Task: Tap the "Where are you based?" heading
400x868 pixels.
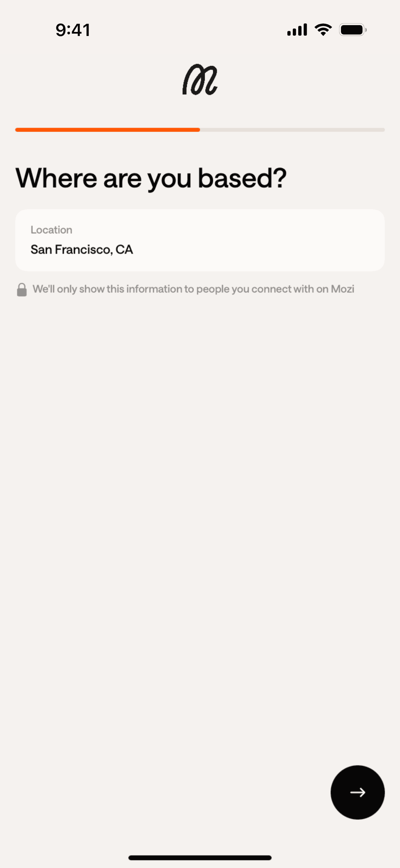Action: coord(151,178)
